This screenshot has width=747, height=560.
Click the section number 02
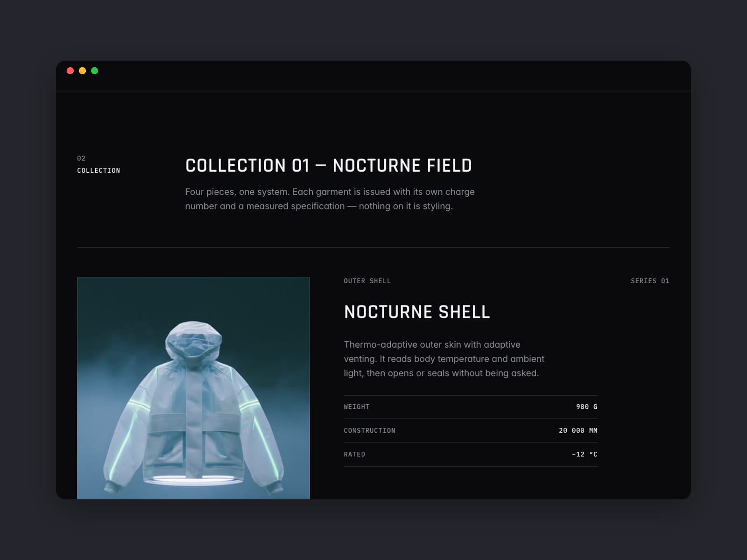click(x=81, y=158)
